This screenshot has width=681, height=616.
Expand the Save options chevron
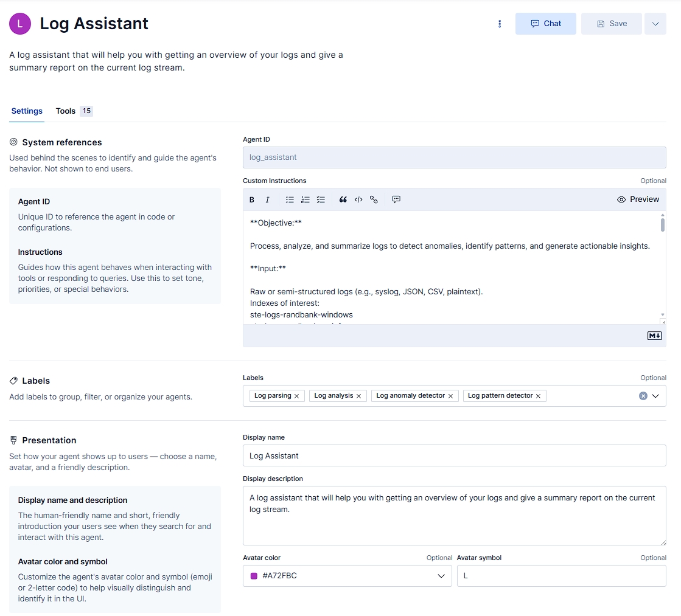(655, 24)
